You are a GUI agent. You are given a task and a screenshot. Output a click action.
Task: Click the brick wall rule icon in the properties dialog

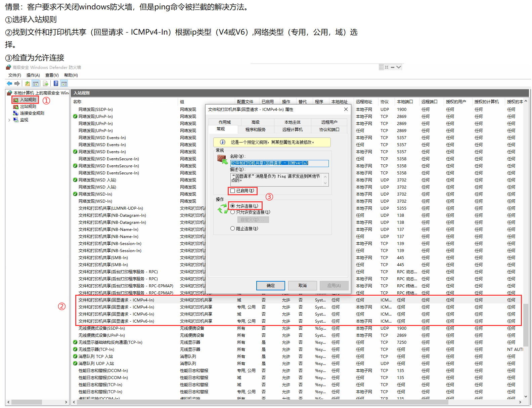[x=222, y=159]
